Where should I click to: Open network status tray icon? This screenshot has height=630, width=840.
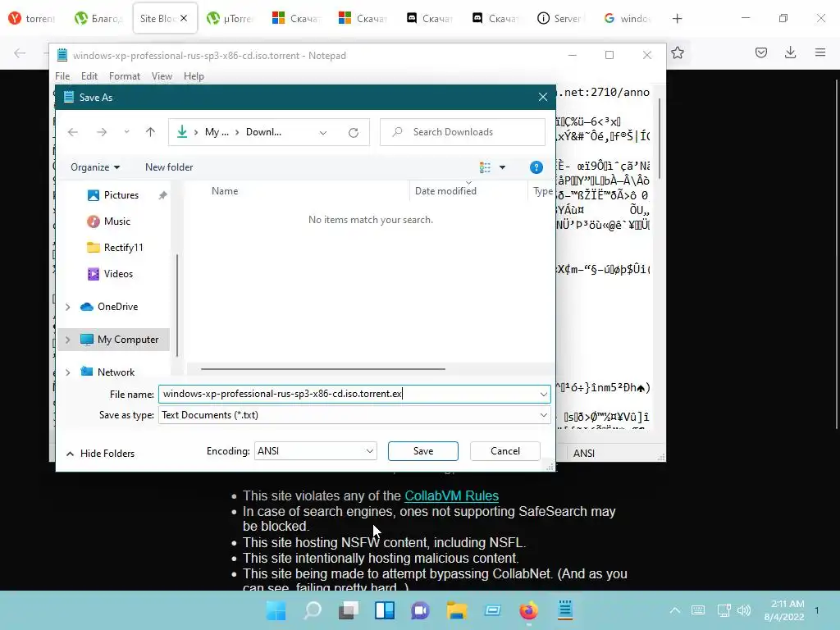click(724, 610)
